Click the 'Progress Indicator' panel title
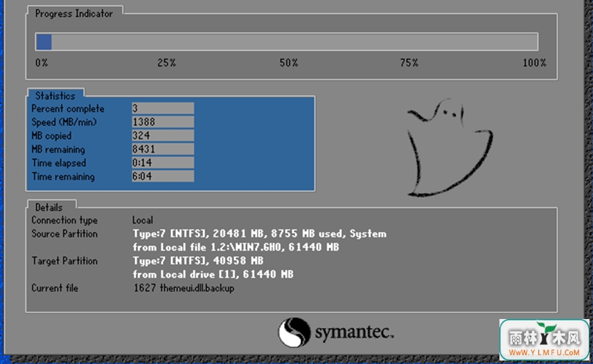The width and height of the screenshot is (593, 364). (x=73, y=14)
